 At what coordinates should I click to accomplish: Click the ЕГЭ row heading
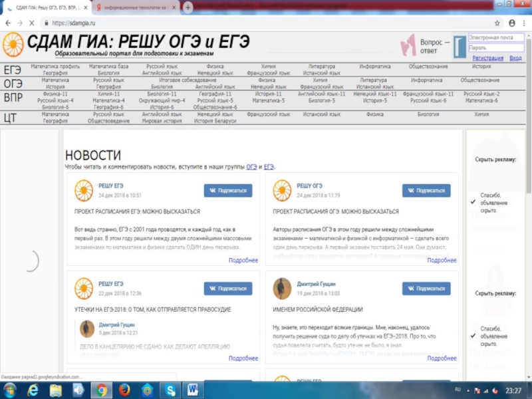point(13,70)
